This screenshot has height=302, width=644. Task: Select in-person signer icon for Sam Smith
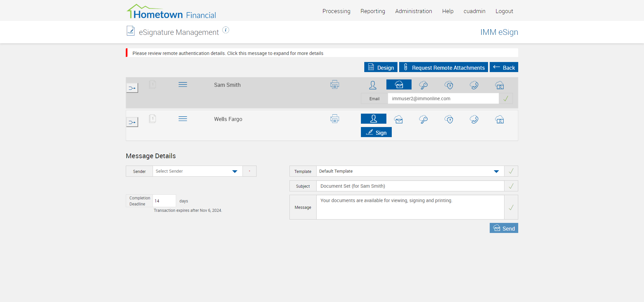tap(373, 85)
